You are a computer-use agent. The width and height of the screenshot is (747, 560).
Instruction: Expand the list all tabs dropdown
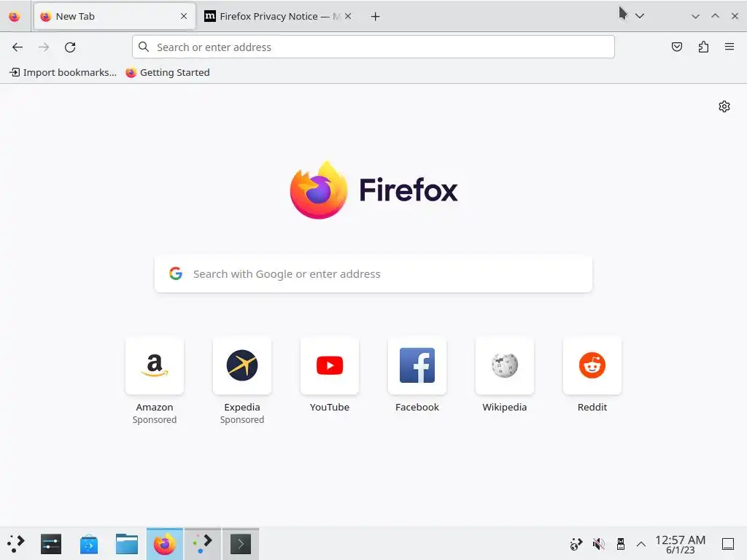pos(640,16)
